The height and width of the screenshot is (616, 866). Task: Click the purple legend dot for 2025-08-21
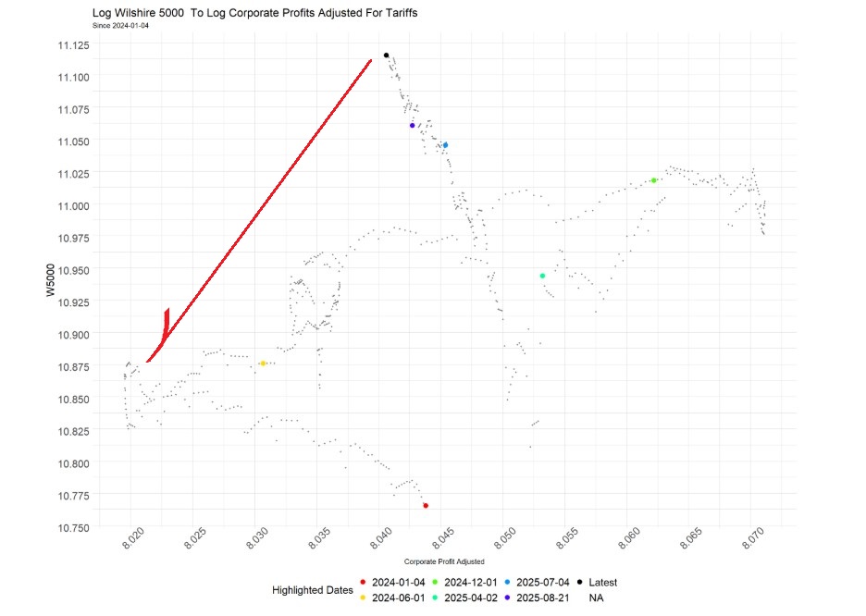(x=508, y=598)
